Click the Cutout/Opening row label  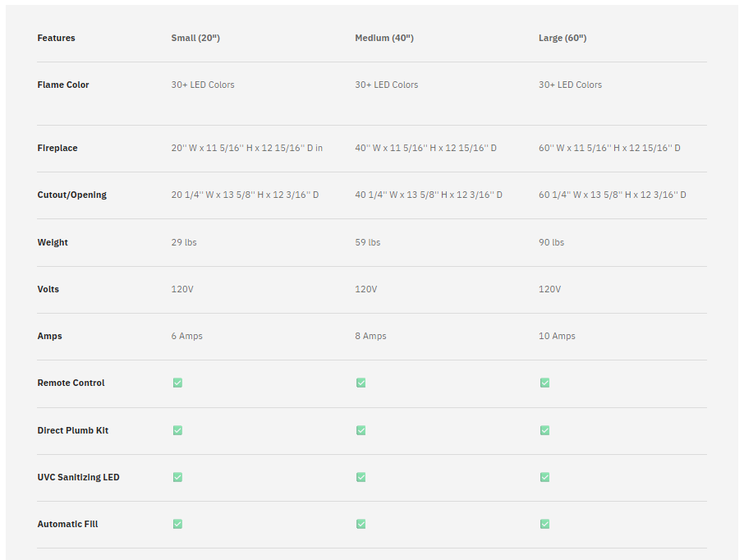72,195
